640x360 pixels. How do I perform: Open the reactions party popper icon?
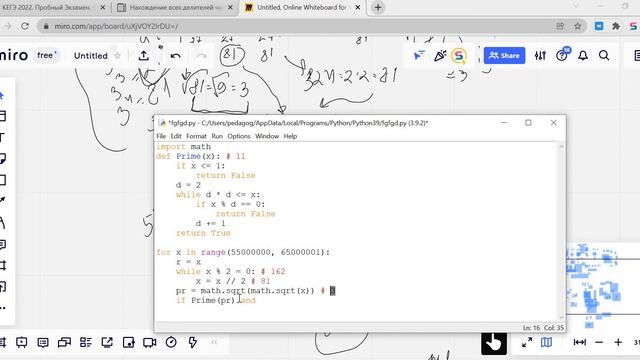[440, 56]
